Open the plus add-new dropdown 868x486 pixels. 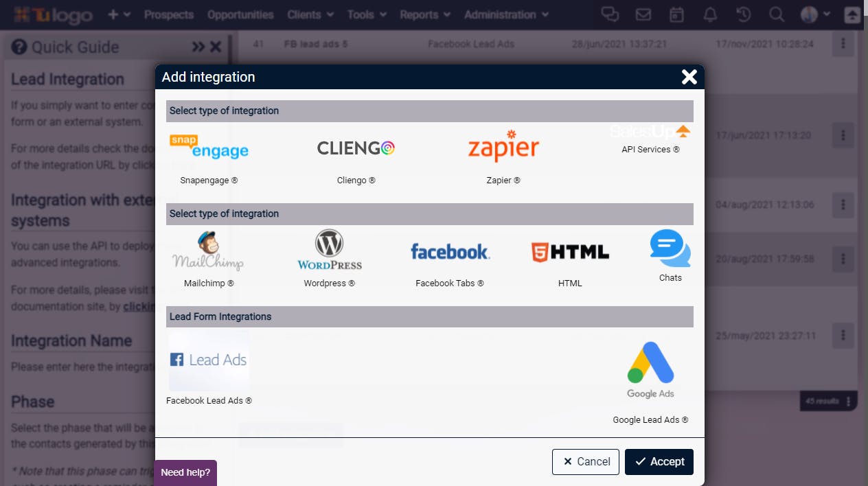coord(119,14)
